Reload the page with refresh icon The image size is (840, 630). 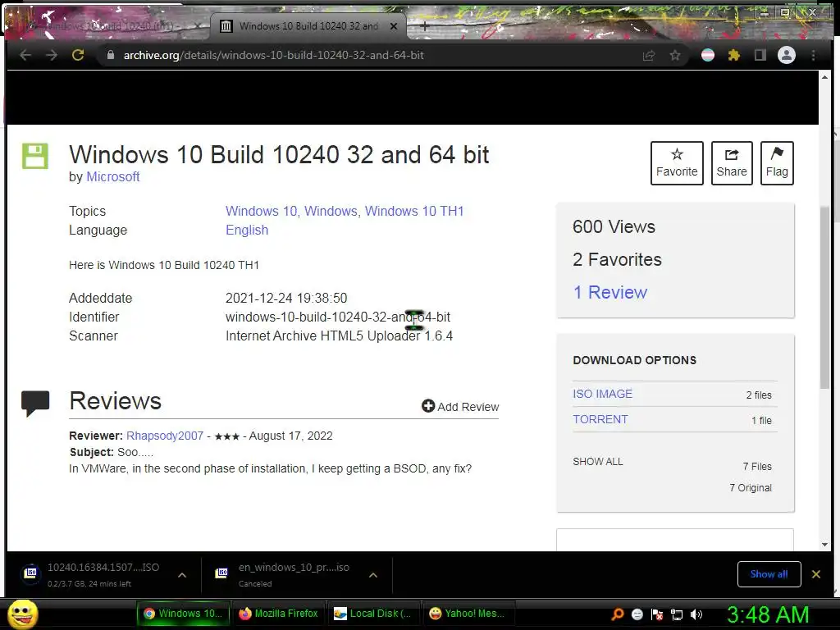point(78,55)
